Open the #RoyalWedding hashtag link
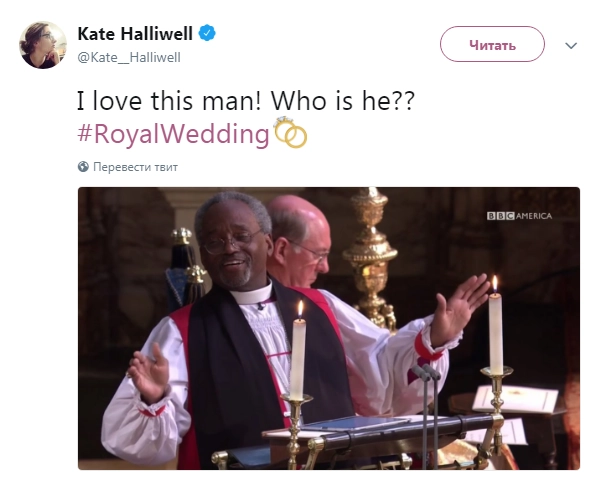 pos(174,134)
